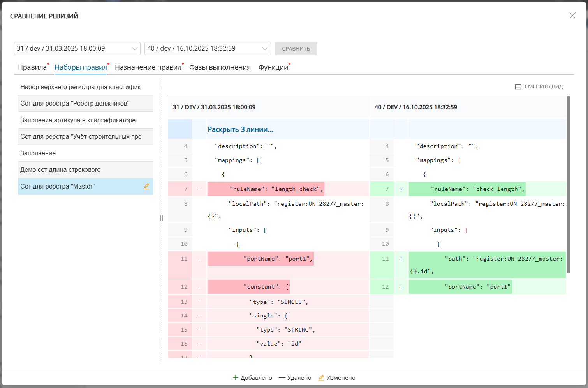The image size is (588, 388).
Task: Select Заполение артикула в классификаторе item
Action: click(78, 120)
